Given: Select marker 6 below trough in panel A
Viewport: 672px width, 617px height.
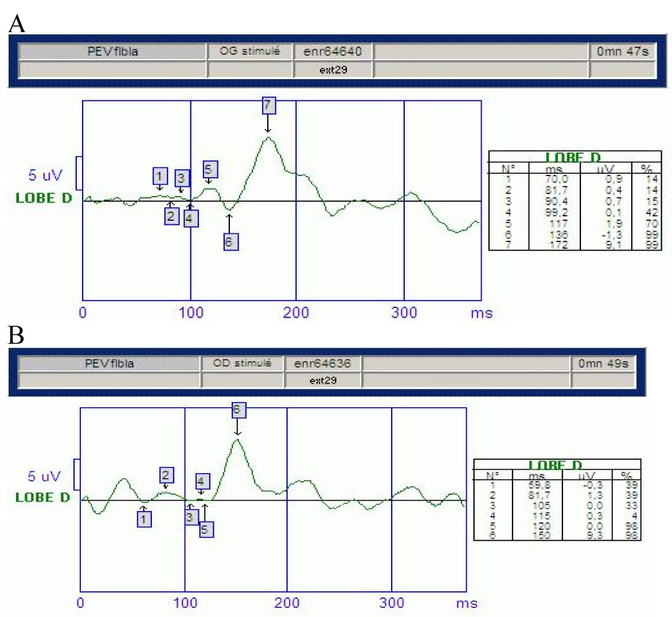Looking at the screenshot, I should pos(230,242).
